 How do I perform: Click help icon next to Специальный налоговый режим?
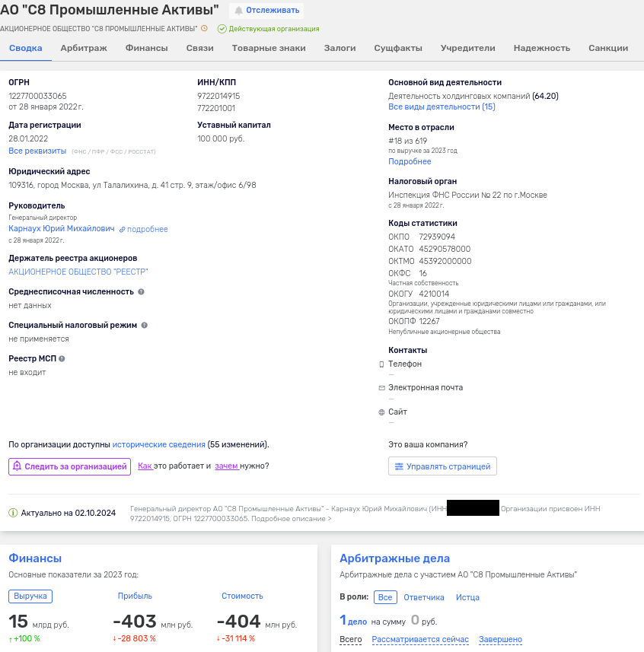[x=145, y=325]
